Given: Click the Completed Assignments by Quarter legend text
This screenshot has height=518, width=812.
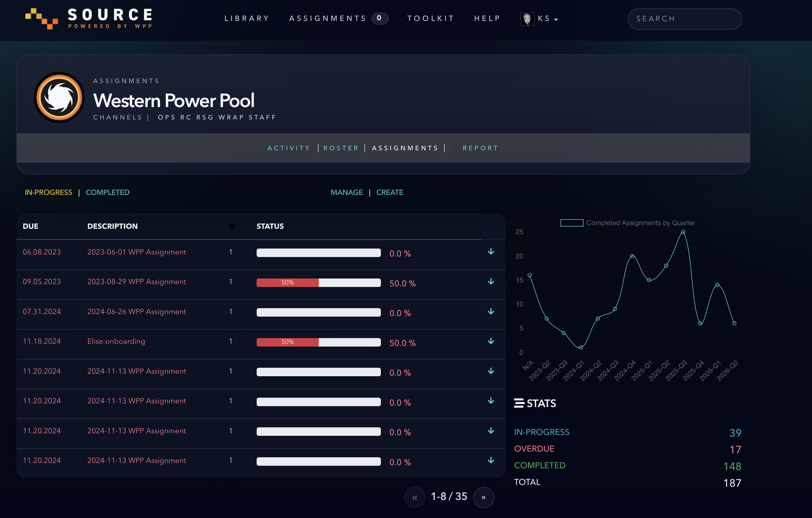Looking at the screenshot, I should pyautogui.click(x=641, y=223).
